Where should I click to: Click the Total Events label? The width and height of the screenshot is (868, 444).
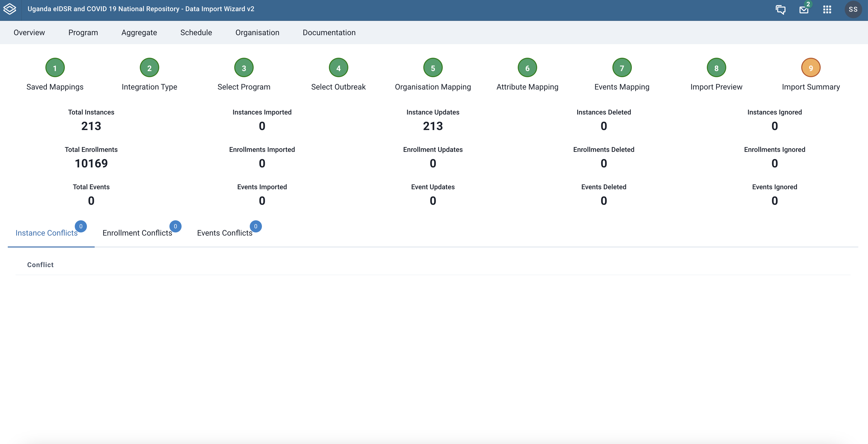point(91,187)
